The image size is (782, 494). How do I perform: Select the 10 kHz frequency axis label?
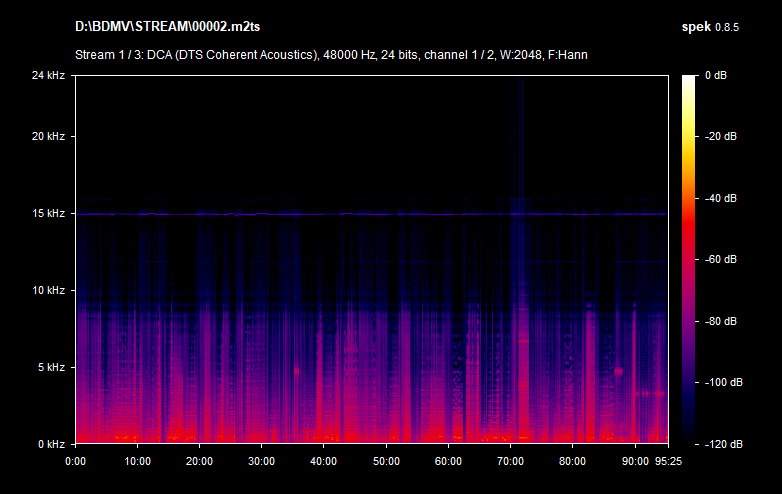pos(47,291)
